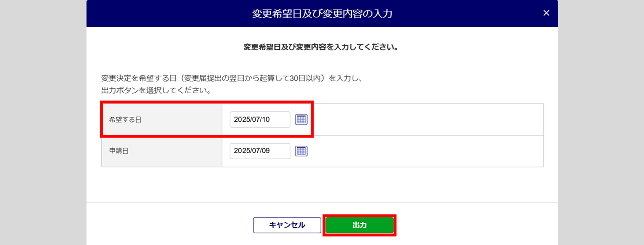Image resolution: width=644 pixels, height=245 pixels.
Task: Click empty space right of 申請日 calendar icon
Action: point(428,151)
